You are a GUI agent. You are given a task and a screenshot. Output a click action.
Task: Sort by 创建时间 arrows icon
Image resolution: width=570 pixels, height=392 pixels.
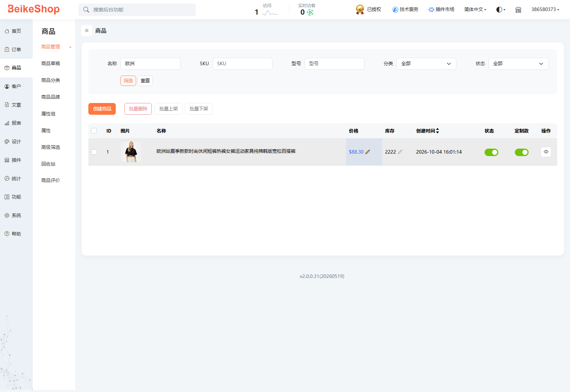click(x=437, y=131)
